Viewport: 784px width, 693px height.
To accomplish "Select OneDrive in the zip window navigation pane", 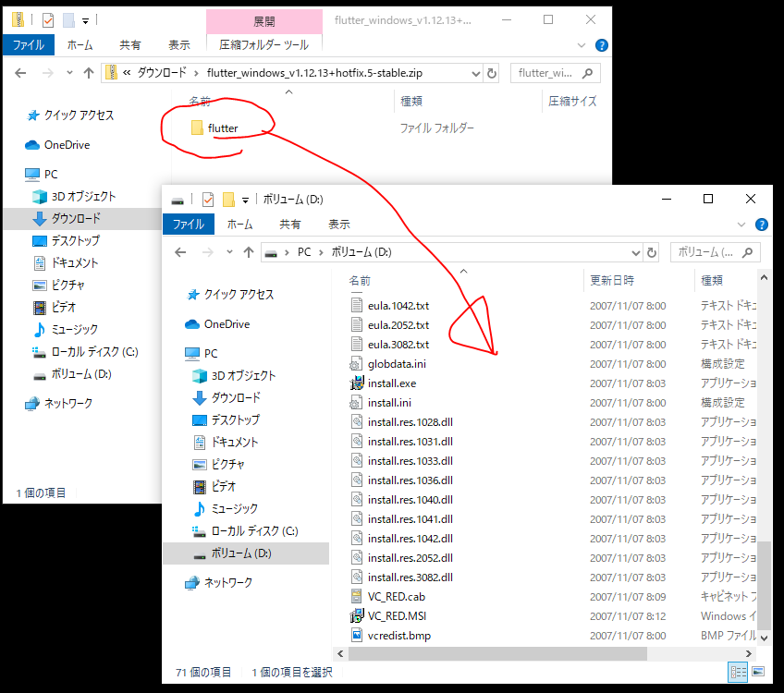I will point(67,145).
